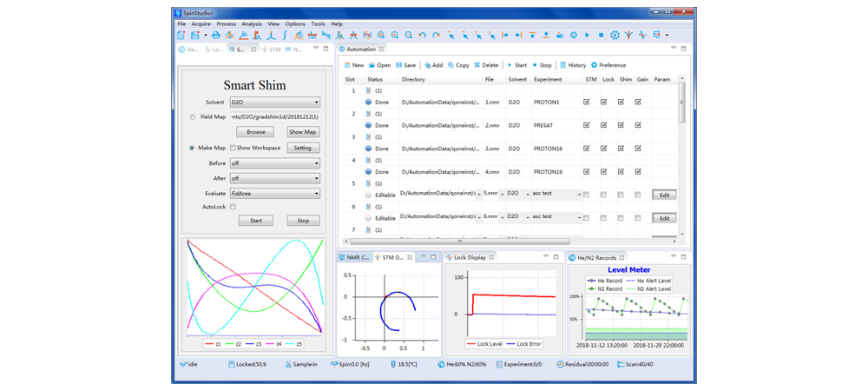The image size is (868, 391).
Task: Click the blue Done status icon for 1.nmr
Action: coord(369,102)
